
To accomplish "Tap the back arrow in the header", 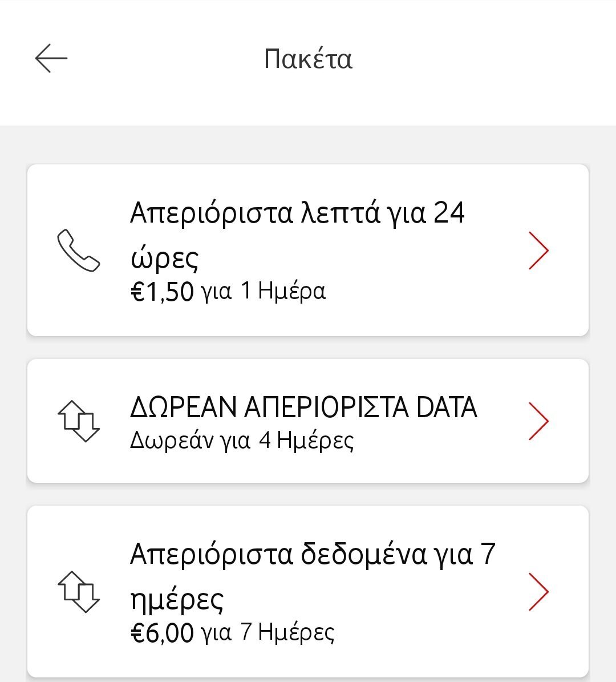I will point(51,58).
